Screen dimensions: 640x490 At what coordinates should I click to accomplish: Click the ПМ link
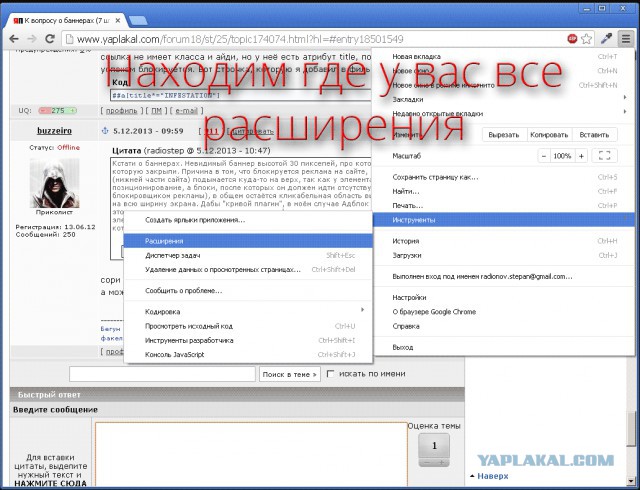(x=156, y=111)
